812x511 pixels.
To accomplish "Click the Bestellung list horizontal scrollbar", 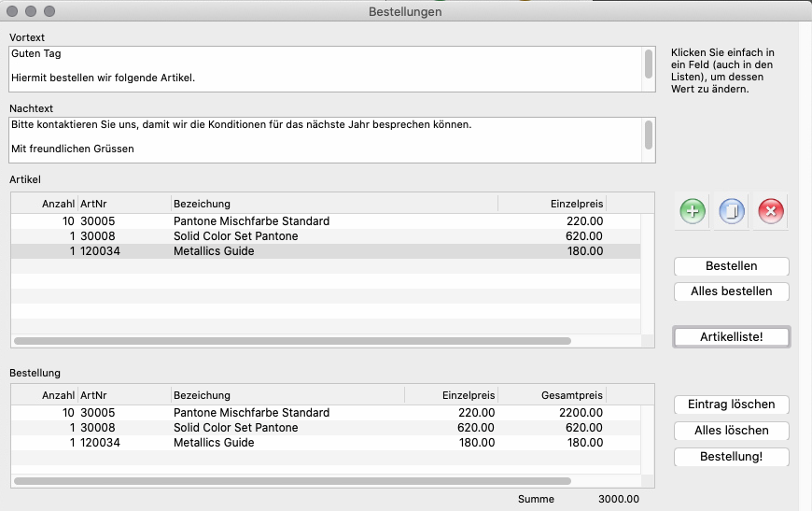I will (x=293, y=481).
